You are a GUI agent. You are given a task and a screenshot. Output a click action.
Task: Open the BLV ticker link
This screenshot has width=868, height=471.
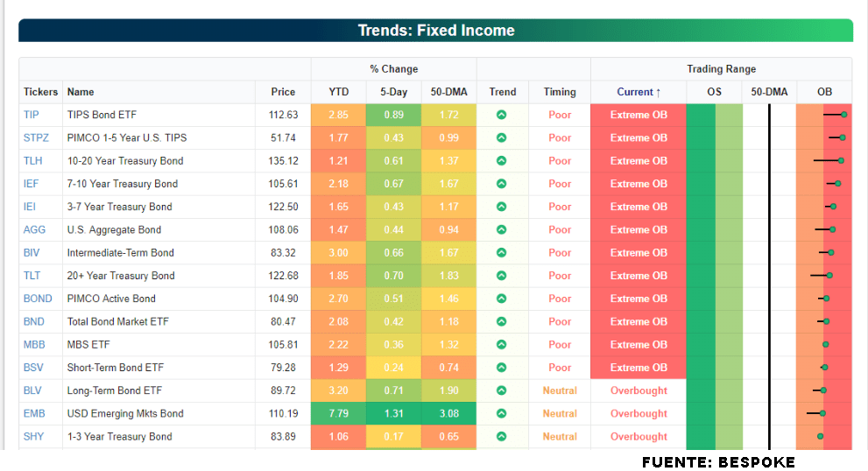(x=32, y=390)
